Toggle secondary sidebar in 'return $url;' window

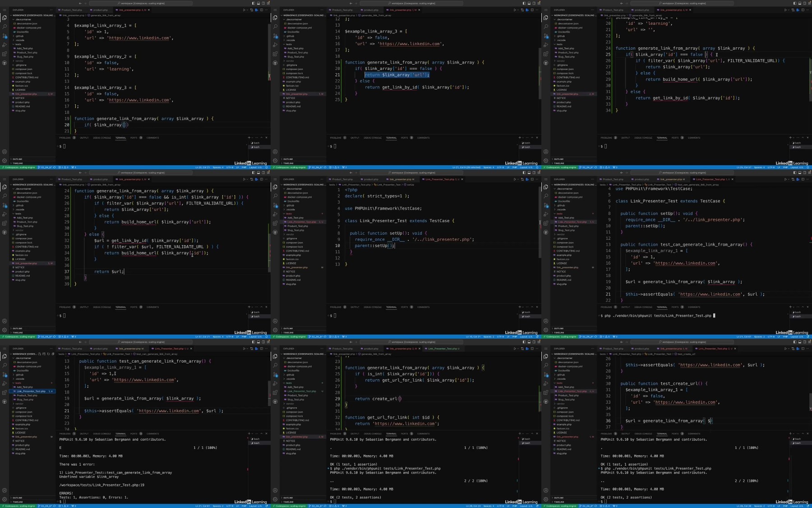pos(263,172)
